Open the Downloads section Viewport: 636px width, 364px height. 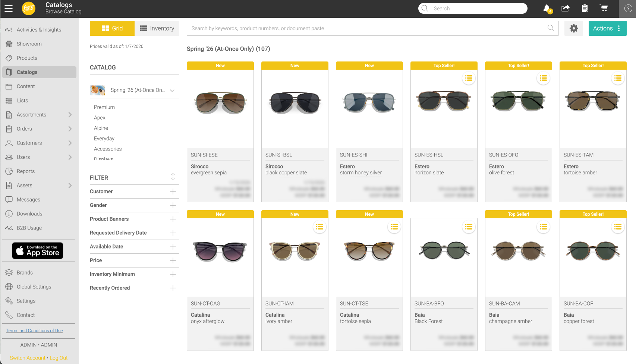pyautogui.click(x=29, y=213)
